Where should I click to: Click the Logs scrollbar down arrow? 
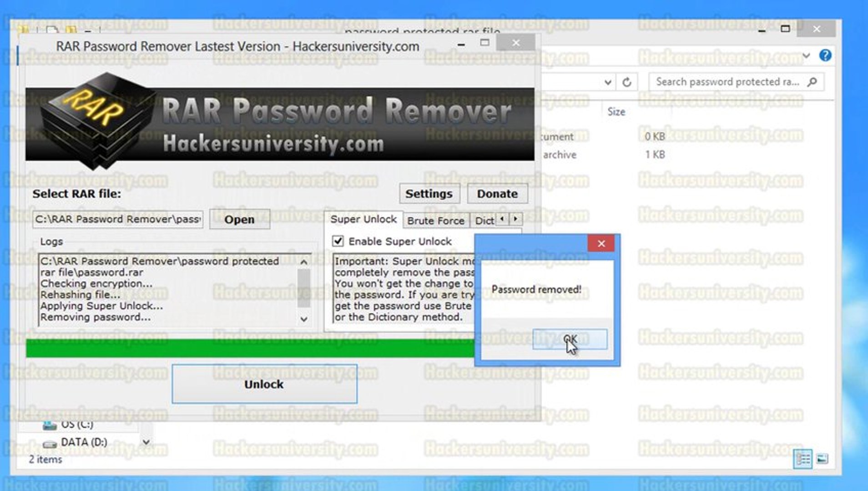point(304,319)
